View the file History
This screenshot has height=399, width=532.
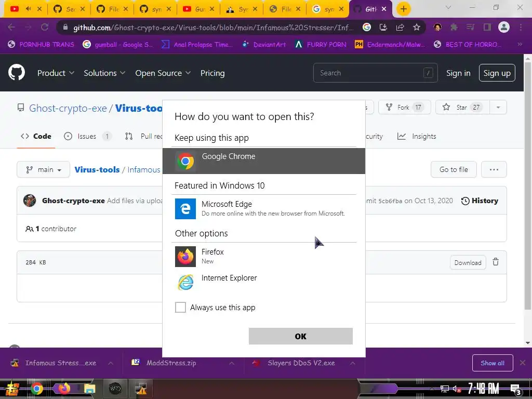(x=480, y=201)
